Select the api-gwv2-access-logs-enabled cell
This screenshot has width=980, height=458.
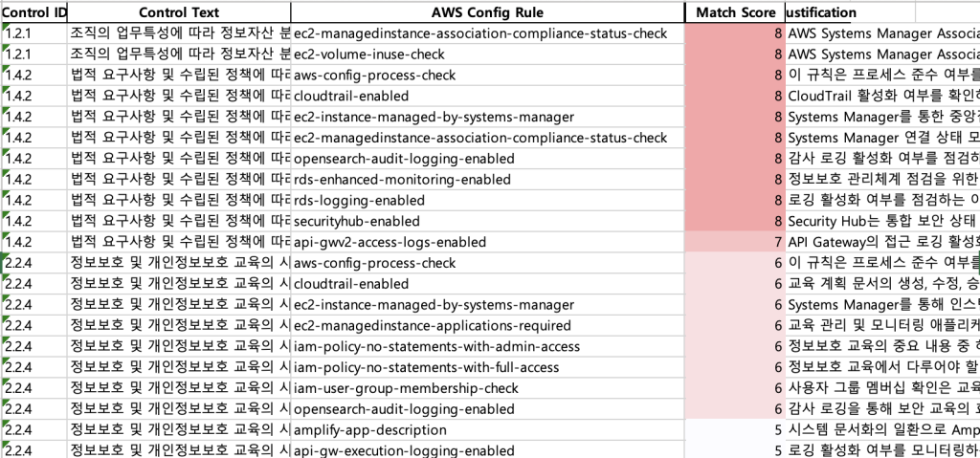pos(487,242)
